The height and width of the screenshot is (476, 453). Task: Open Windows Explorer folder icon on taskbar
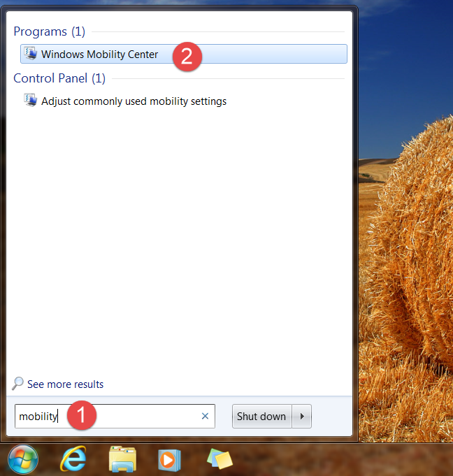click(x=122, y=459)
